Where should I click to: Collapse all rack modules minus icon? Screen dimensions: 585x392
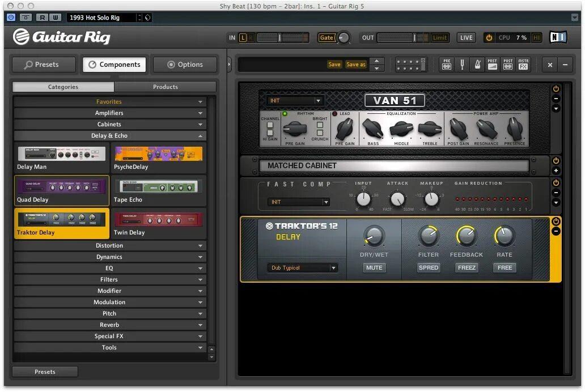565,65
